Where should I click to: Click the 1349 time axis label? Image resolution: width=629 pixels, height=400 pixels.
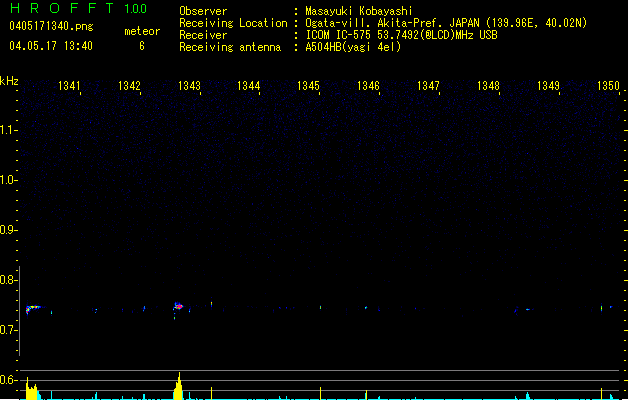click(548, 86)
